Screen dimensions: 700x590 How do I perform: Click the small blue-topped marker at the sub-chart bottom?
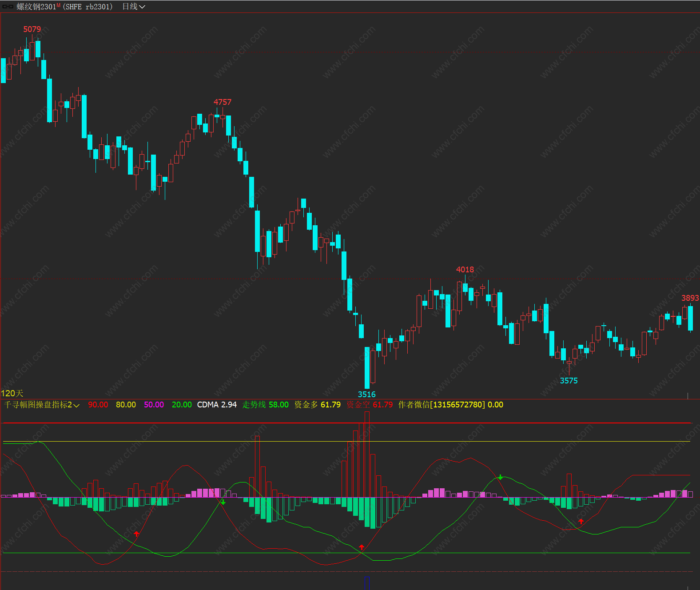coord(367,582)
